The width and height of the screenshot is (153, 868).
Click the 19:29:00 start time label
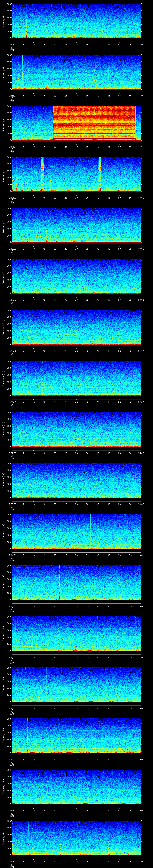tap(12, 810)
